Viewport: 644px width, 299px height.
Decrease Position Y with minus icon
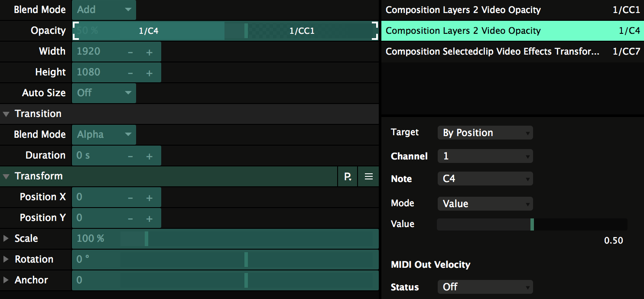click(130, 218)
